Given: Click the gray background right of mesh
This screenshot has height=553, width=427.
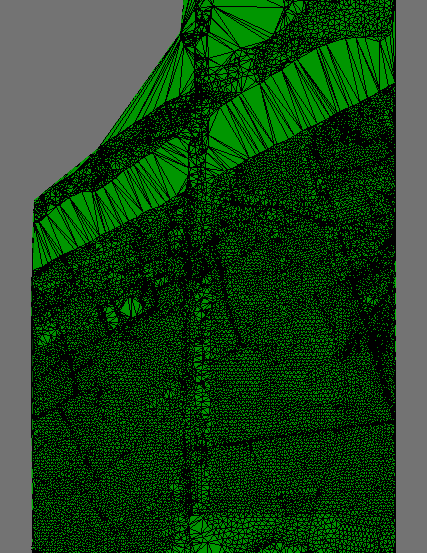Looking at the screenshot, I should coord(411,276).
